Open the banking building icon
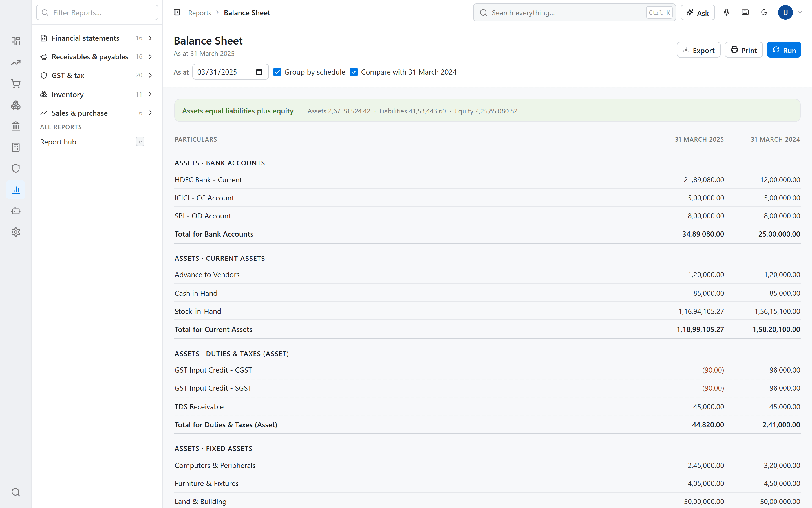The width and height of the screenshot is (812, 508). (x=16, y=126)
